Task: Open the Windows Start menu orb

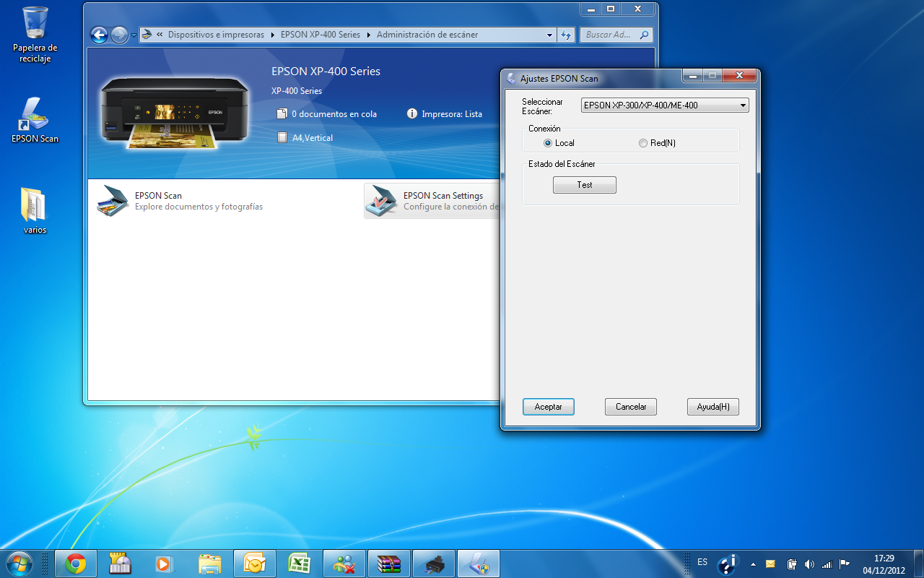Action: coord(18,563)
